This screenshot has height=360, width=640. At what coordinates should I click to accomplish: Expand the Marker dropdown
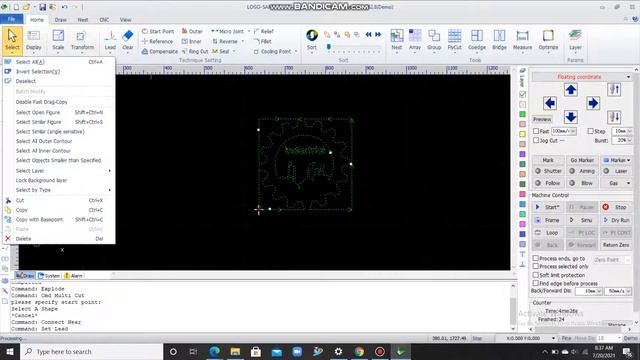(628, 160)
